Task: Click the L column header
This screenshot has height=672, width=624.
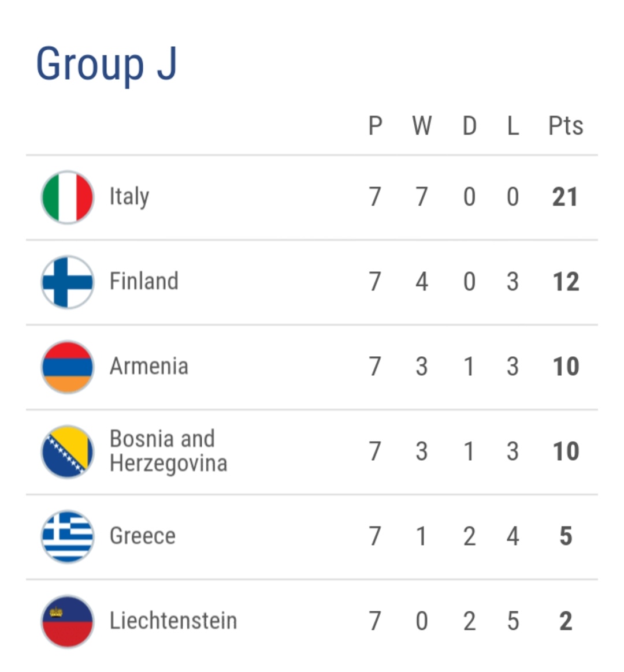Action: point(512,126)
